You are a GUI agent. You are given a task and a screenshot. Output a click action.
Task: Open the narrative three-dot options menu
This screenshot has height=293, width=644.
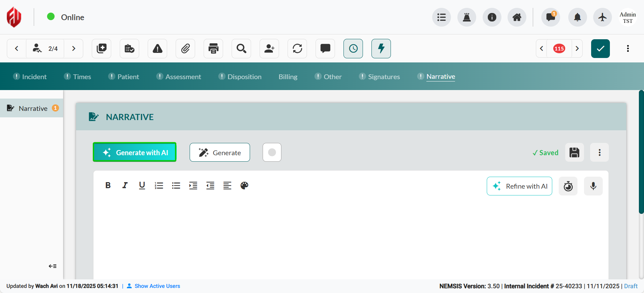coord(599,152)
